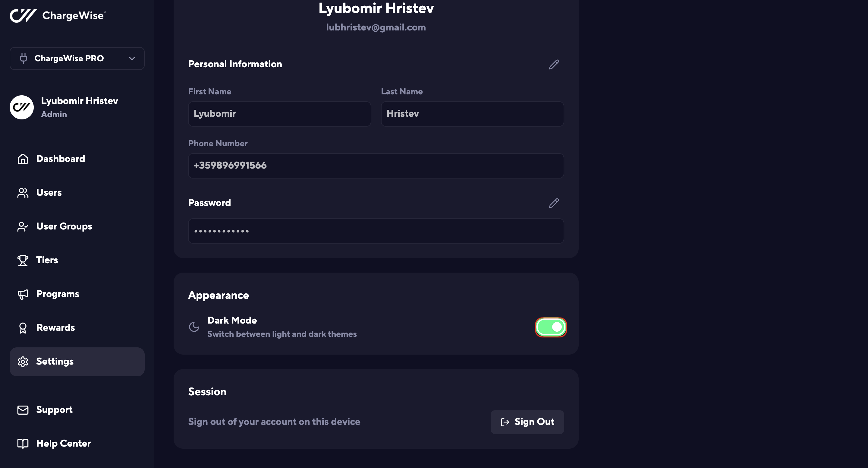Click the Help Center book icon
The image size is (868, 468).
tap(23, 443)
